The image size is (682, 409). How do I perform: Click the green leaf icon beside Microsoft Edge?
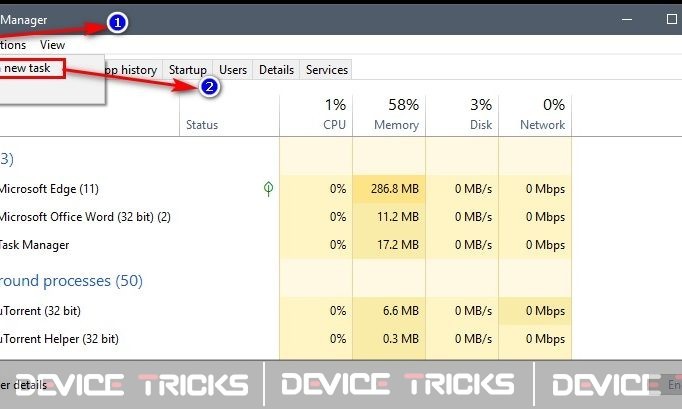(x=268, y=189)
